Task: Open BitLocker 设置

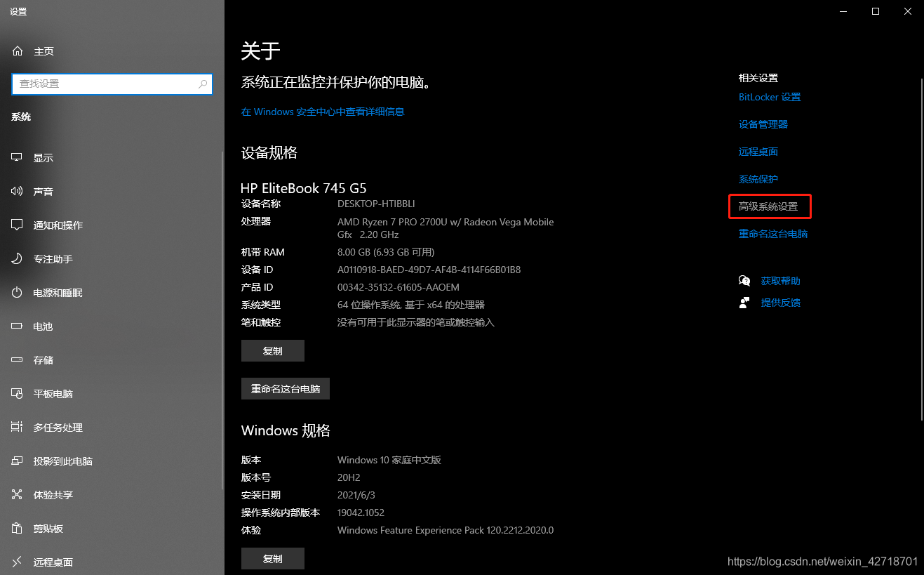Action: click(769, 97)
